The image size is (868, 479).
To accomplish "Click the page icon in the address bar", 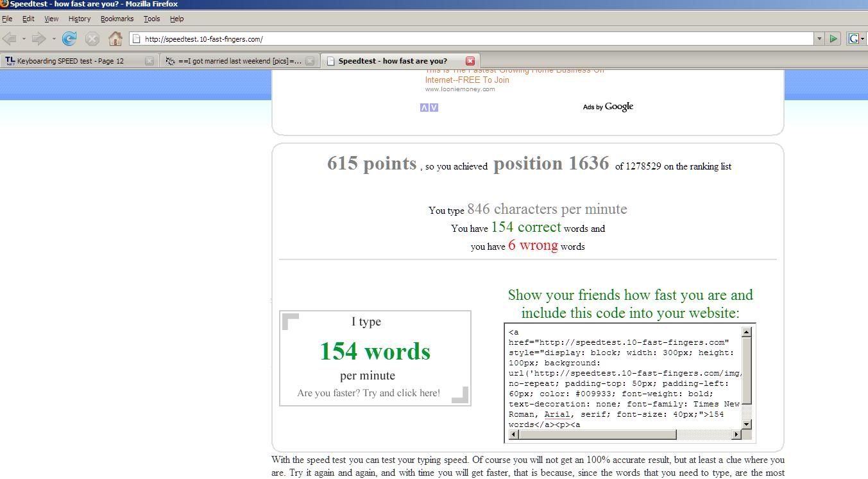I will click(x=136, y=39).
